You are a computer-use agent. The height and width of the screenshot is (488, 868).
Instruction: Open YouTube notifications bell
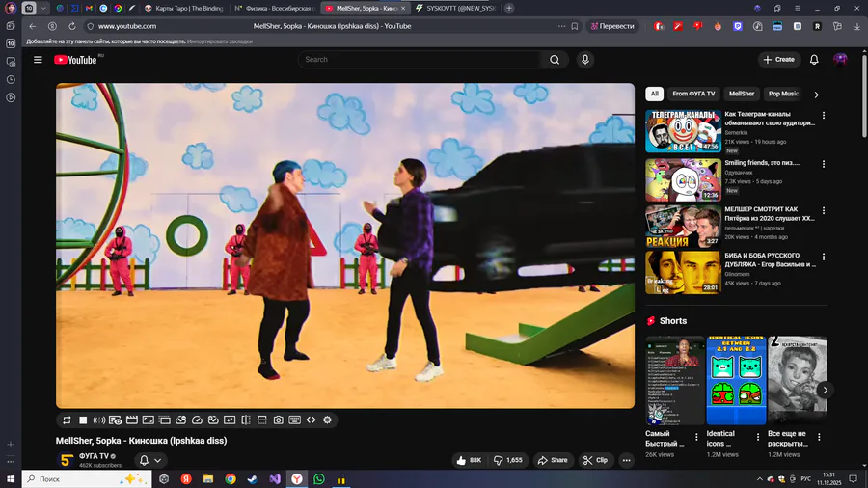click(814, 60)
